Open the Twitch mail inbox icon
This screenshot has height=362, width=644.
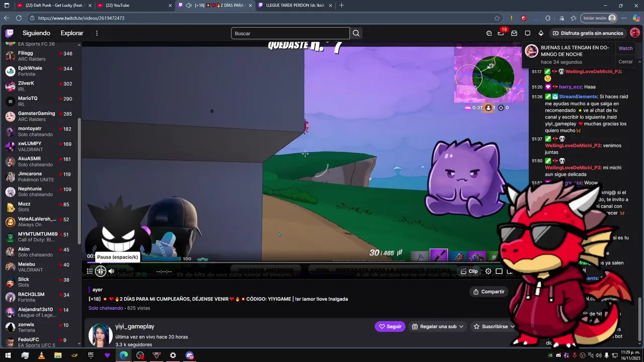[514, 33]
